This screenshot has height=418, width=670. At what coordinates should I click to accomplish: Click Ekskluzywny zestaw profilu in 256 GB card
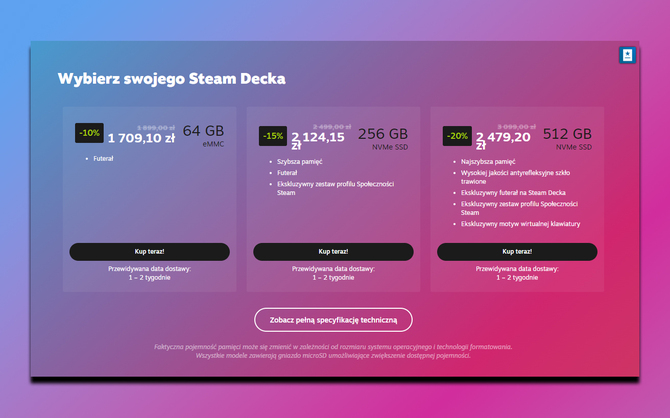[x=335, y=188]
